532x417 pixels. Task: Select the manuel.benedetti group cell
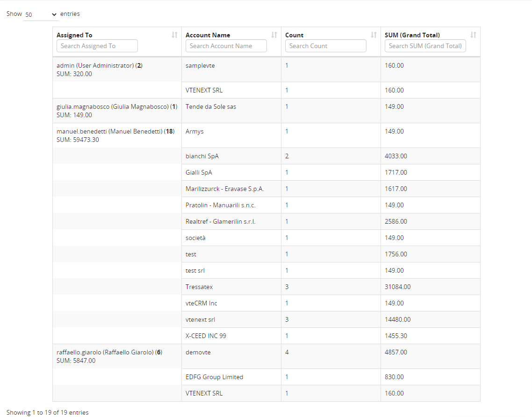pos(117,135)
